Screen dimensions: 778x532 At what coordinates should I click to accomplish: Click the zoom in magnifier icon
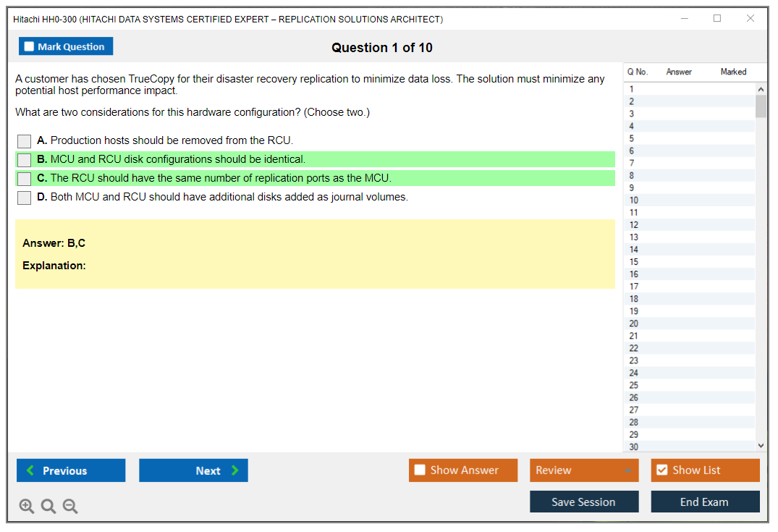(27, 507)
